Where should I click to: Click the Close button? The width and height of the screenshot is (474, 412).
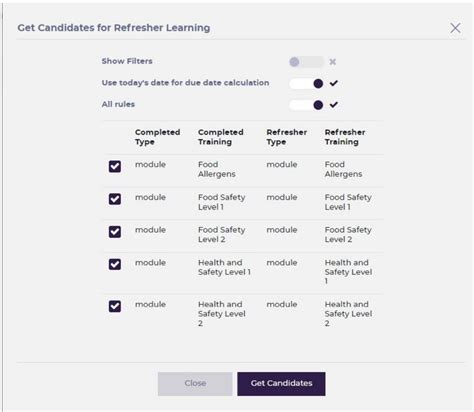point(195,384)
